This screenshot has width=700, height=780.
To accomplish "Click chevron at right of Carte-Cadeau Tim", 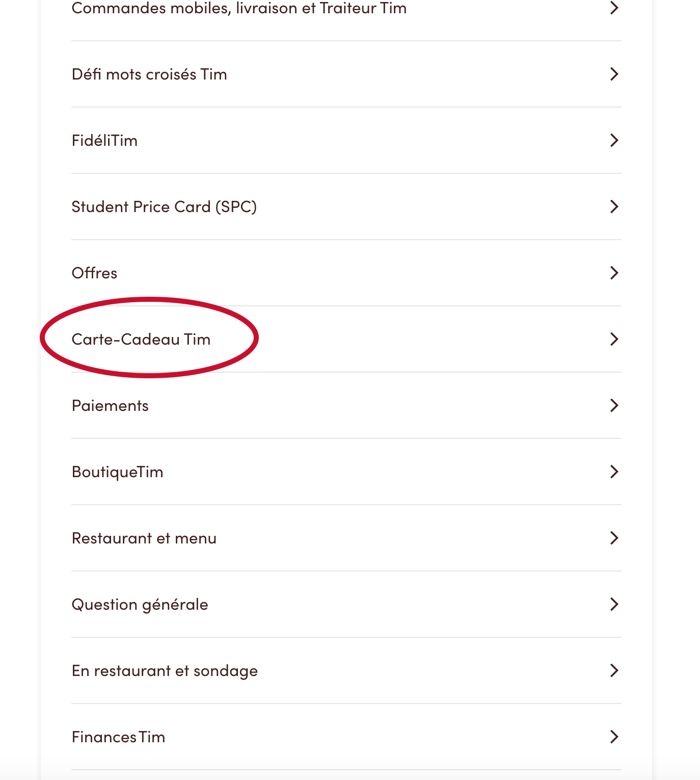I will point(614,340).
